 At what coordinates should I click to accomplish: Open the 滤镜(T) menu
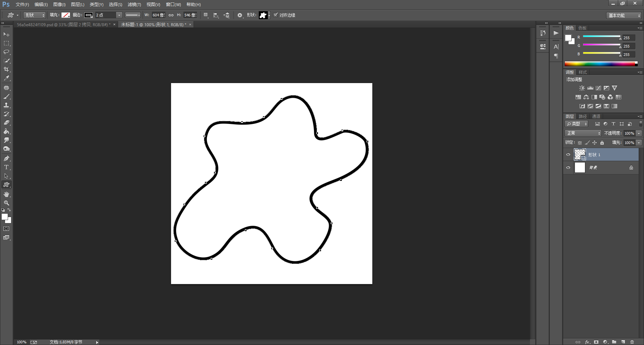[x=134, y=5]
